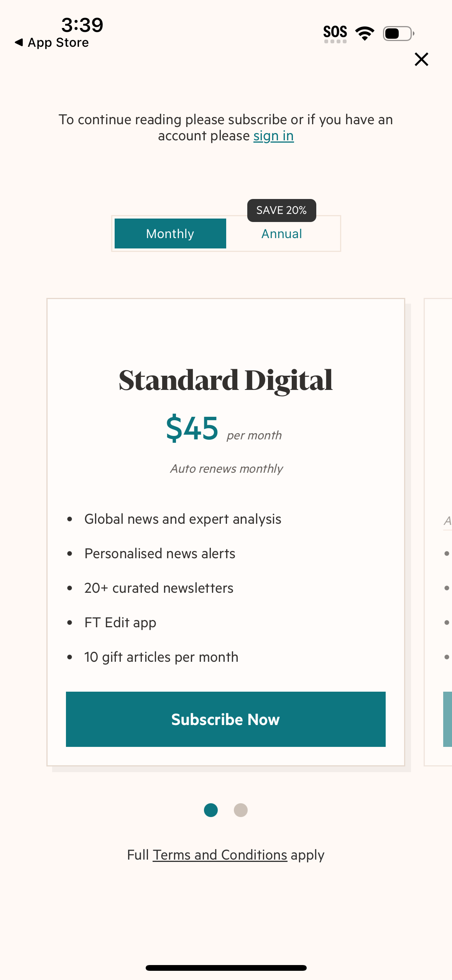View full Terms and Conditions
The width and height of the screenshot is (452, 980).
pos(220,854)
